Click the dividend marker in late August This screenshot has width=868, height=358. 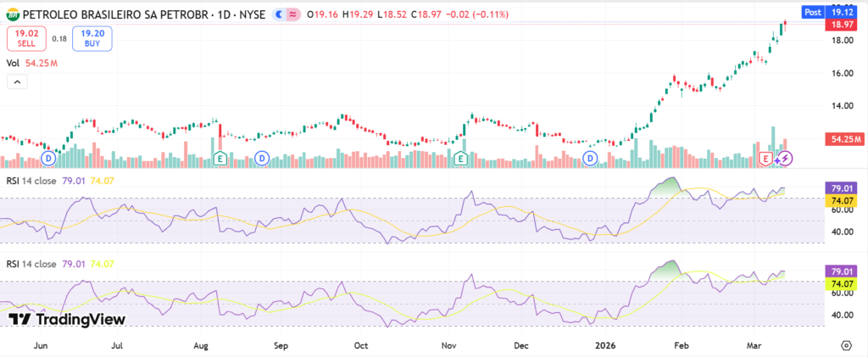262,159
